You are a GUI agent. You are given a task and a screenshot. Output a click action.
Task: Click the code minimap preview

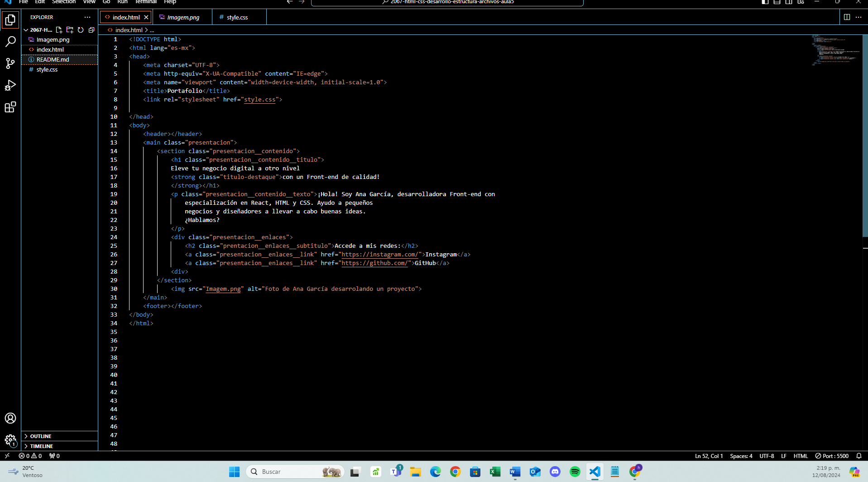click(x=836, y=50)
